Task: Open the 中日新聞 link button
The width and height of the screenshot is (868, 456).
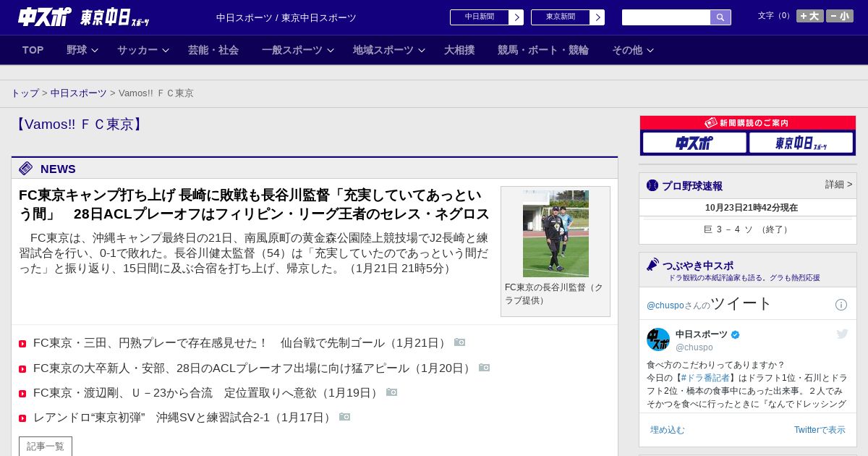Action: (480, 17)
